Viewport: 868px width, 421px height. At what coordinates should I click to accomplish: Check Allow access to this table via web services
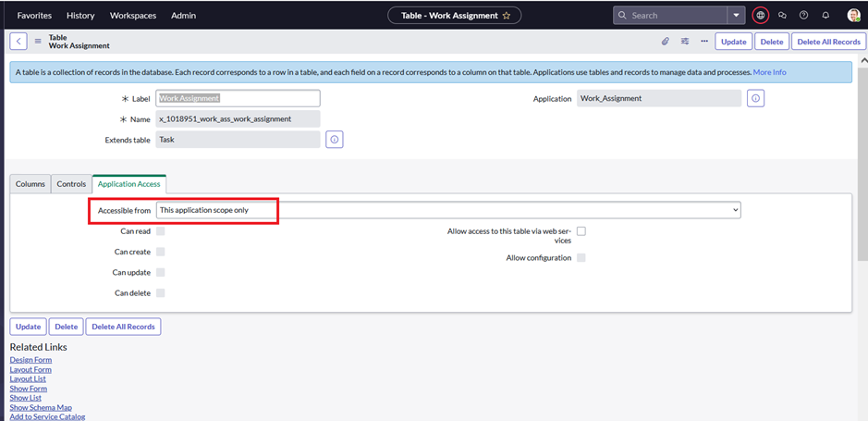pos(581,231)
